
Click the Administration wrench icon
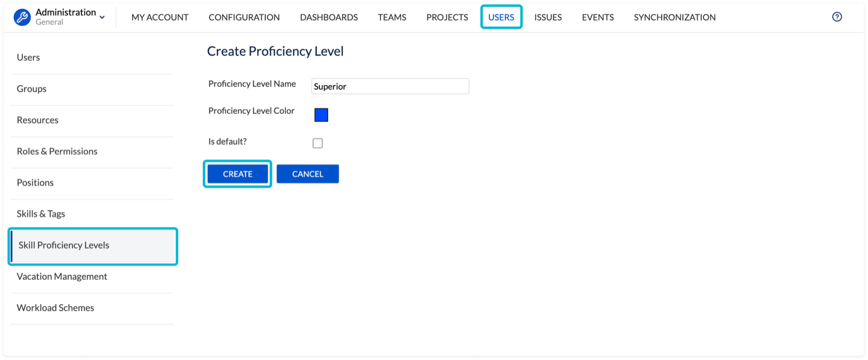point(22,17)
